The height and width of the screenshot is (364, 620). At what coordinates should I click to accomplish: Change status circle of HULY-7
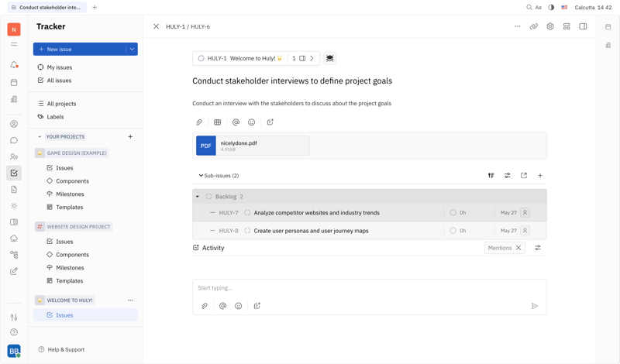coord(247,213)
